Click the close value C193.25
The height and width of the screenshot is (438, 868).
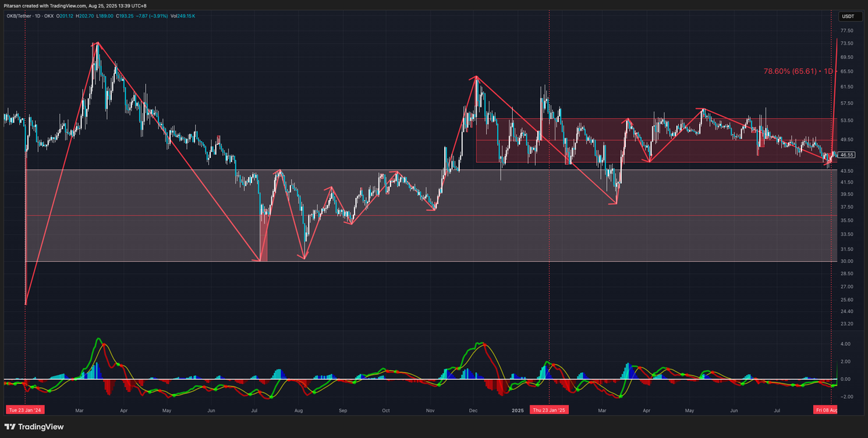click(x=127, y=16)
